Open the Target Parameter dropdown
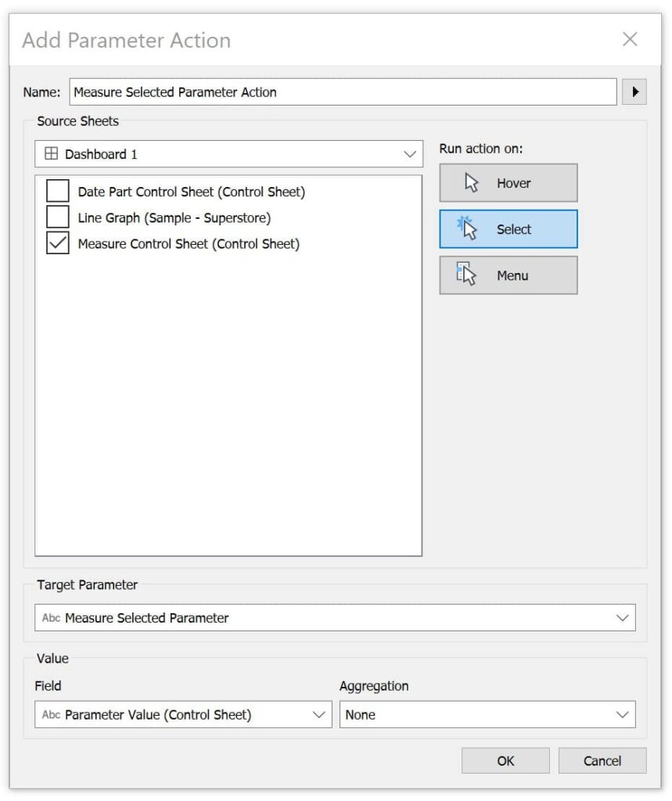672x801 pixels. coord(623,617)
